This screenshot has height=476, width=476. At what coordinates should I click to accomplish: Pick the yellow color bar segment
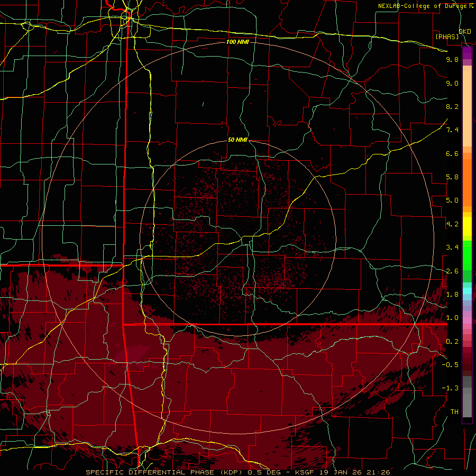(467, 226)
